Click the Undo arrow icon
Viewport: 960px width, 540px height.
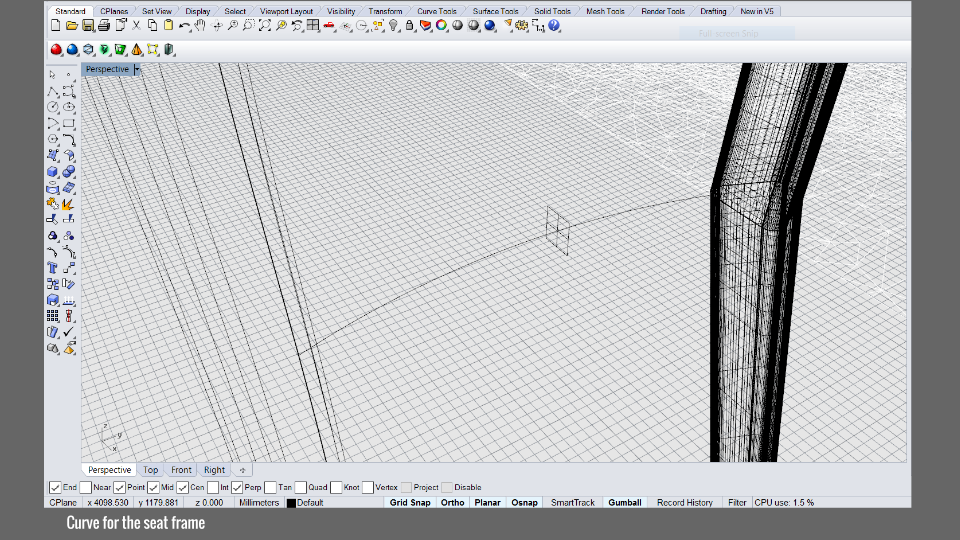coord(184,25)
